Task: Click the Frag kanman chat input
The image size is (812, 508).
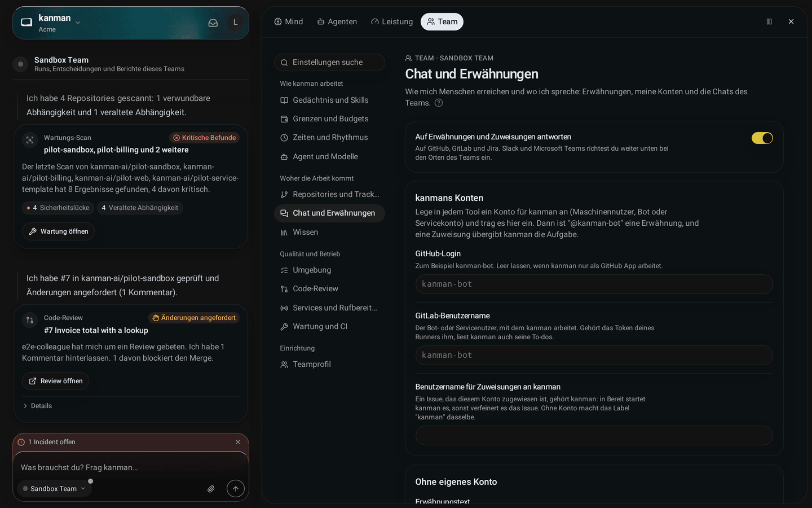Action: point(131,467)
